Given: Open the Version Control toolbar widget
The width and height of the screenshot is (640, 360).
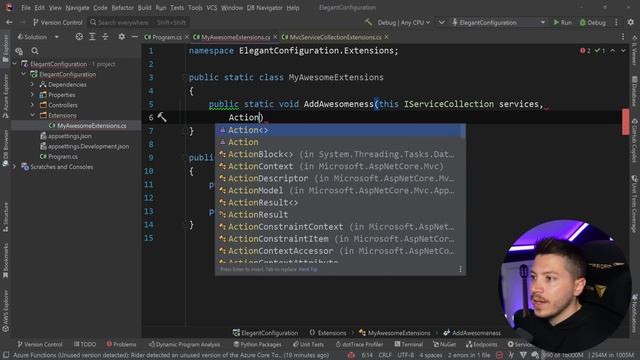Looking at the screenshot, I should [58, 22].
